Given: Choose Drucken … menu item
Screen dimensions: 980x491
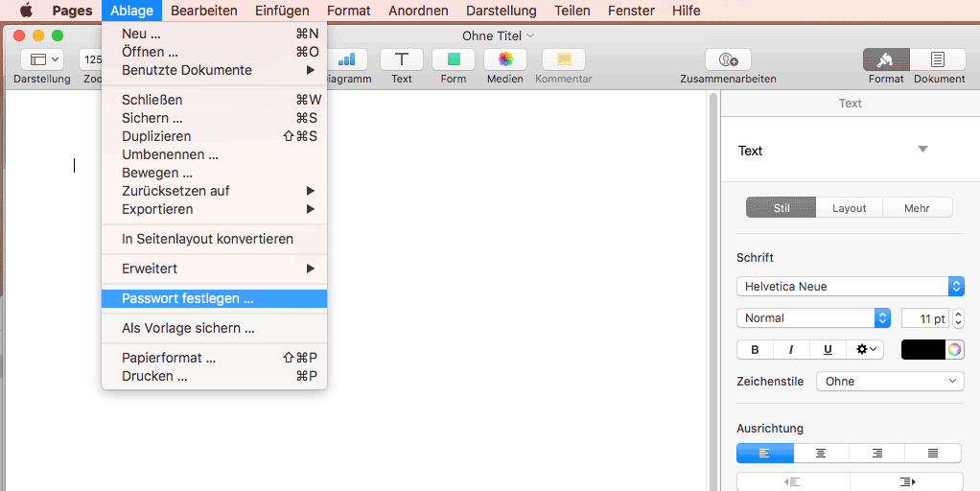Looking at the screenshot, I should coord(215,376).
